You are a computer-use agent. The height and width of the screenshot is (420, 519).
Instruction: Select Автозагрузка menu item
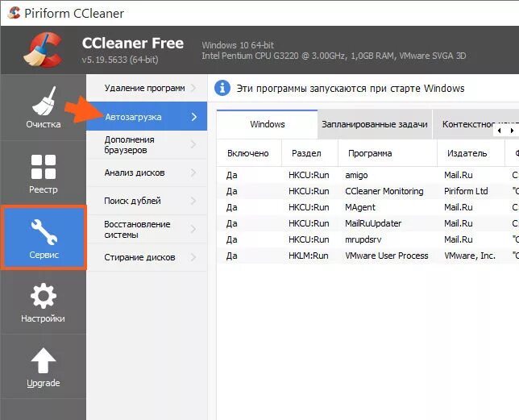pos(147,117)
